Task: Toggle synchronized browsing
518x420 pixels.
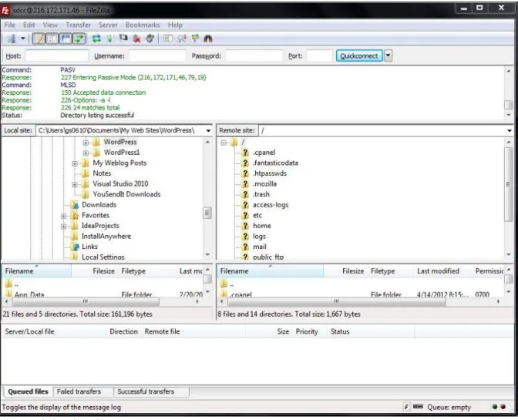Action: point(195,39)
